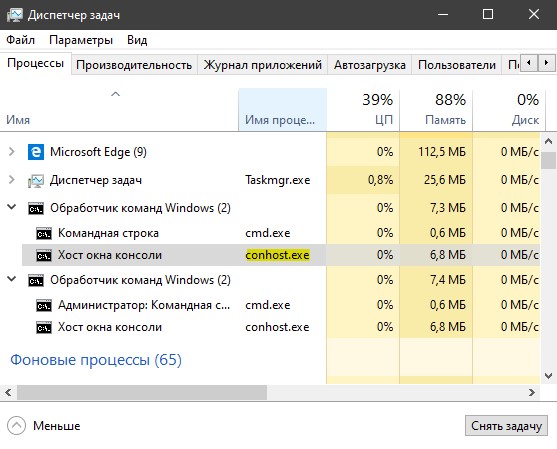Click icon of last Хост окна консоли row
Viewport: 557px width, 449px height.
pyautogui.click(x=44, y=328)
